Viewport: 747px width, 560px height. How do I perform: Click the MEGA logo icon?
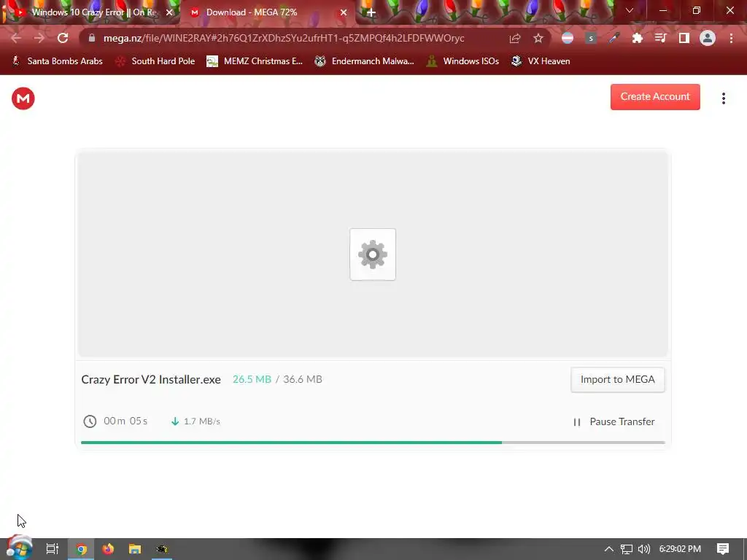(23, 98)
